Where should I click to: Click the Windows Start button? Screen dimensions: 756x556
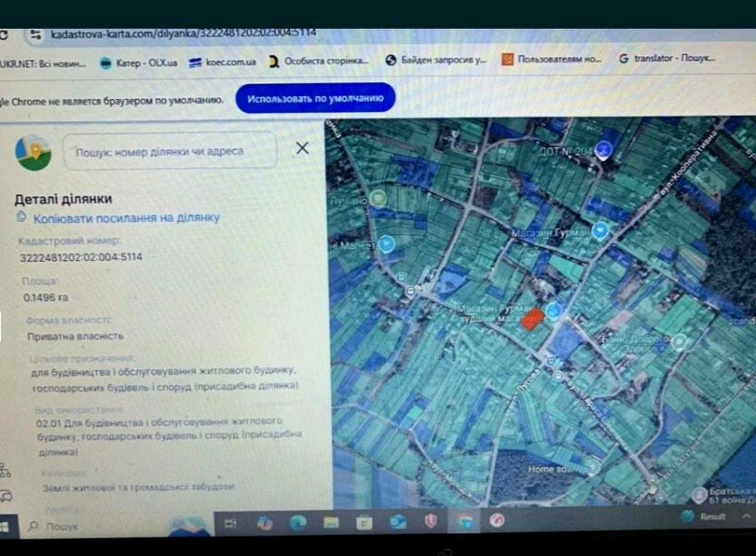[4, 525]
